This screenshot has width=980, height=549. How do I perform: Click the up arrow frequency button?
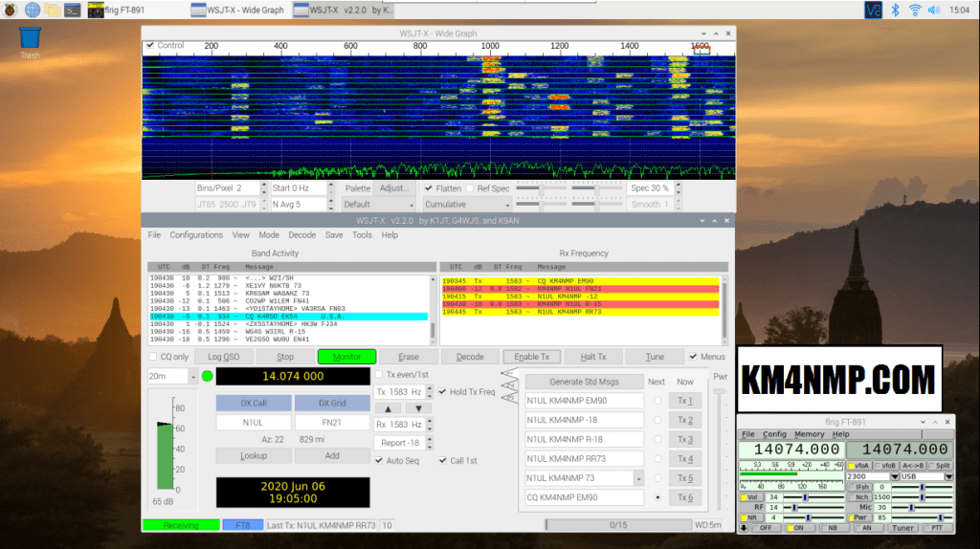(386, 408)
